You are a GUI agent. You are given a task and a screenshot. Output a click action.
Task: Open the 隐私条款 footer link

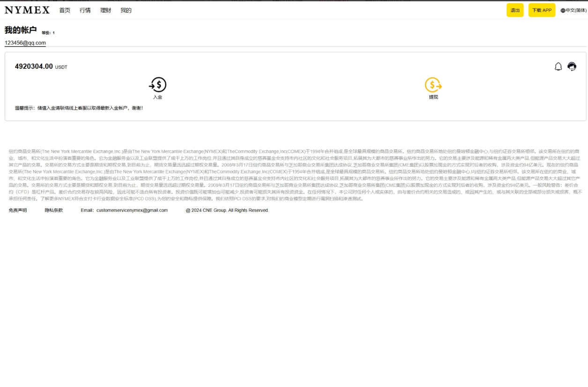(x=54, y=210)
